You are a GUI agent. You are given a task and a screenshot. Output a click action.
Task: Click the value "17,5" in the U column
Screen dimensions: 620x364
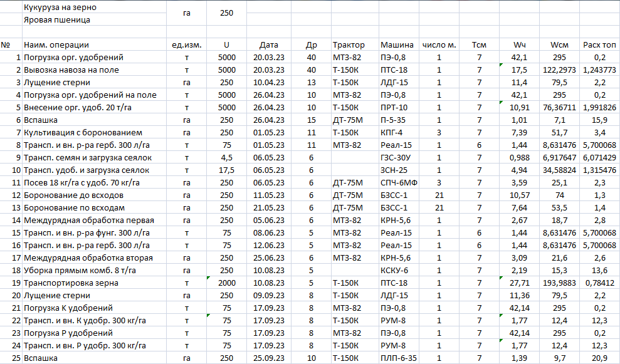[226, 170]
